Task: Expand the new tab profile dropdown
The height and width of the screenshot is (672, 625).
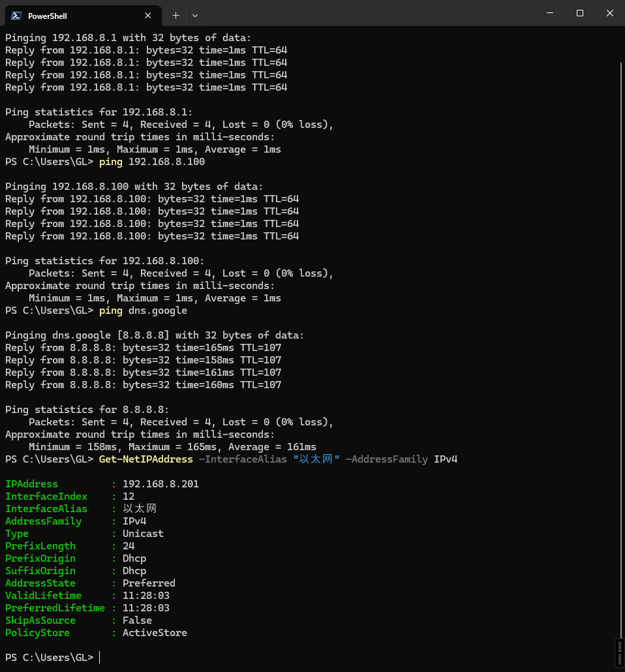Action: [195, 15]
